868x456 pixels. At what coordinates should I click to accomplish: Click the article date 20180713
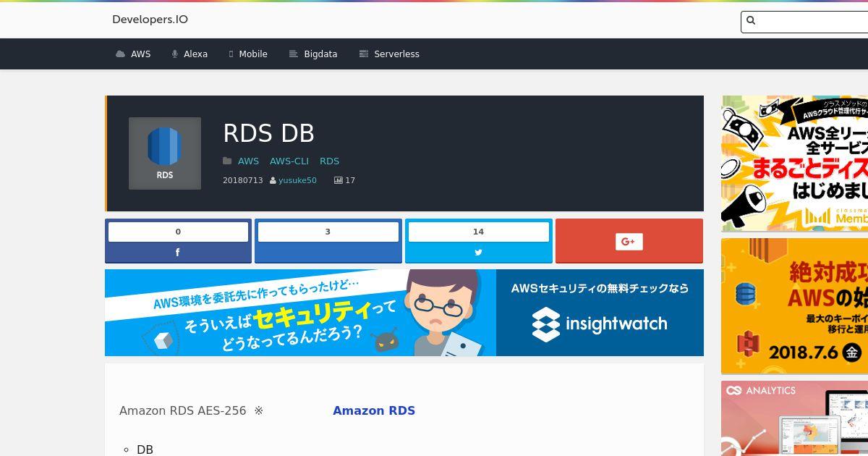[x=243, y=180]
